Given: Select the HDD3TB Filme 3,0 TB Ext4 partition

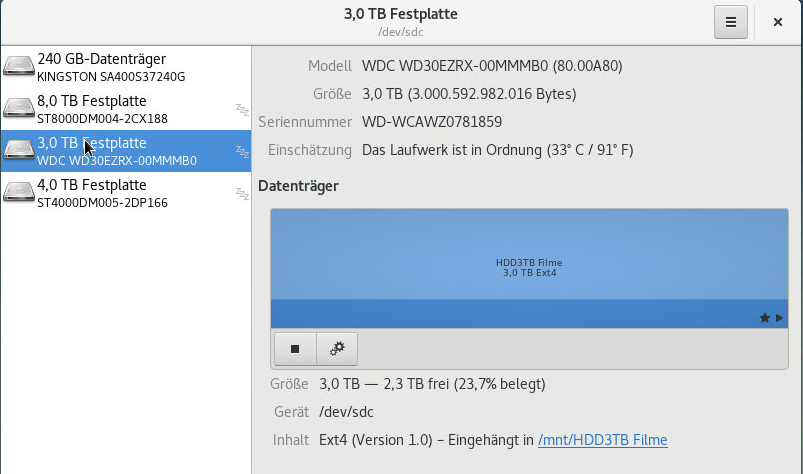Looking at the screenshot, I should [x=529, y=254].
